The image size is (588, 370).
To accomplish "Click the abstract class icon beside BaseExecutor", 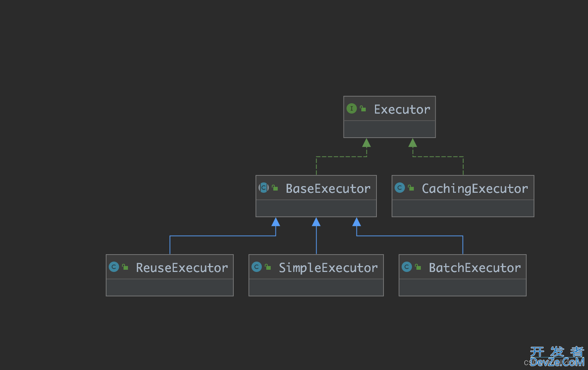I will click(x=264, y=188).
